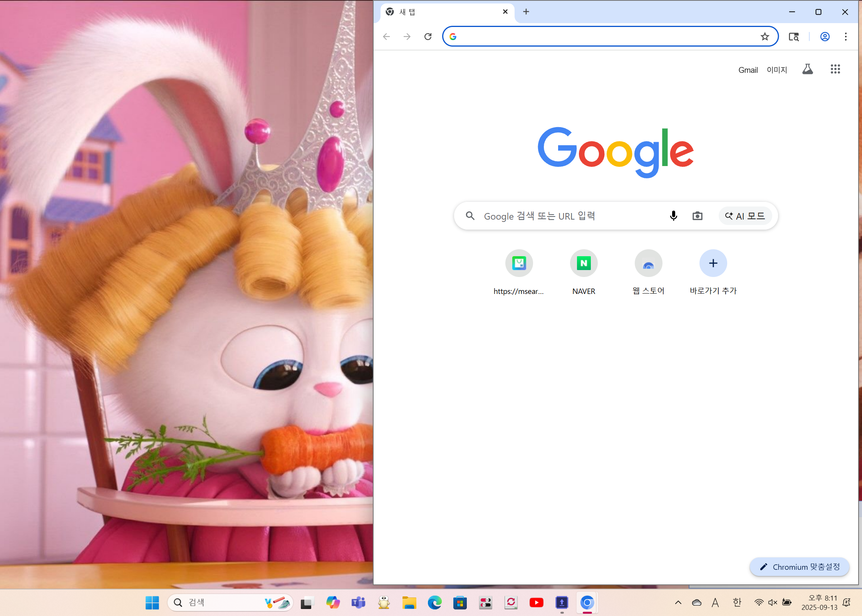Reload the current page

pos(428,37)
